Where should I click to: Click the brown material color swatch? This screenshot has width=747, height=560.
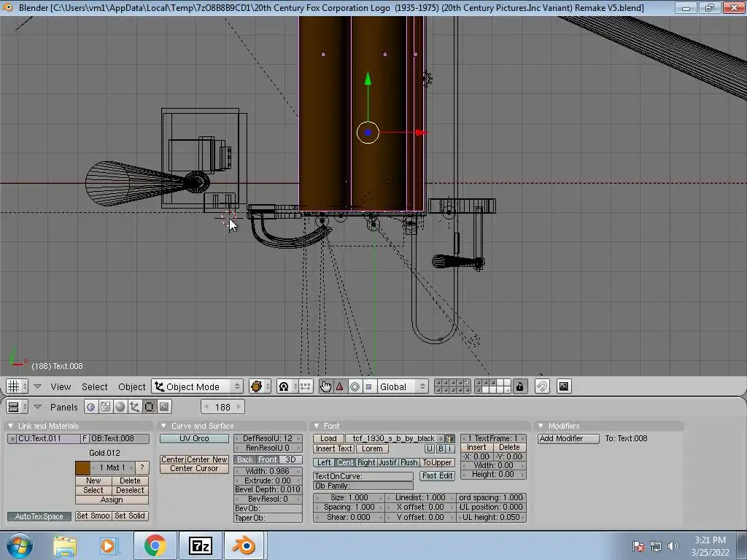pyautogui.click(x=82, y=467)
